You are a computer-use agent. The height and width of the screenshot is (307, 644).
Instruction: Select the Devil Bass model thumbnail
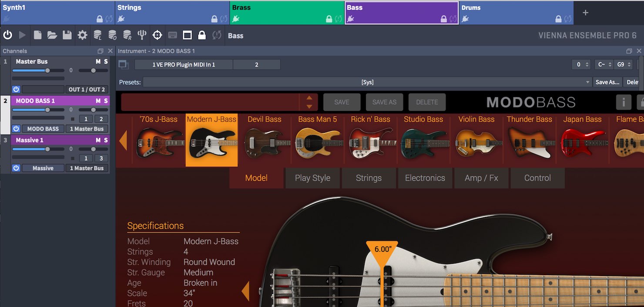point(265,140)
